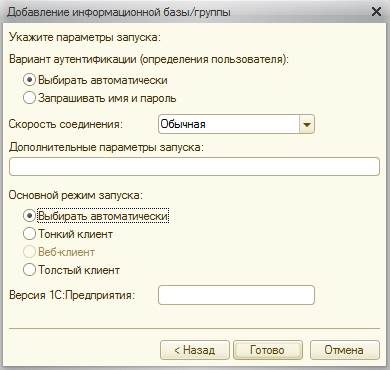
Task: Cancel the dialog with Отмена
Action: point(345,350)
